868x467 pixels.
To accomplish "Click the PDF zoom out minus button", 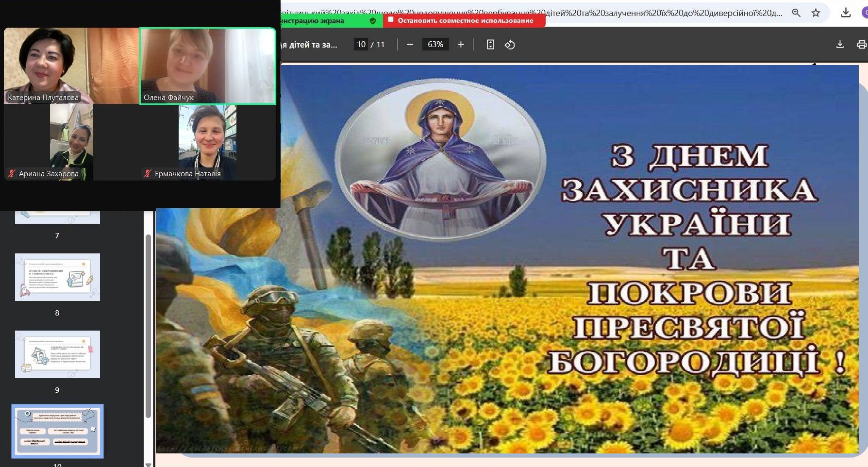I will coord(410,45).
